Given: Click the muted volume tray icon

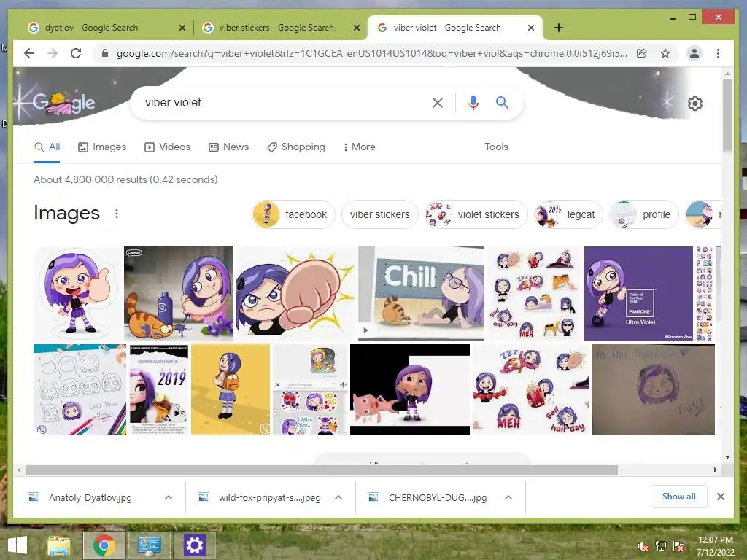Looking at the screenshot, I should click(643, 546).
